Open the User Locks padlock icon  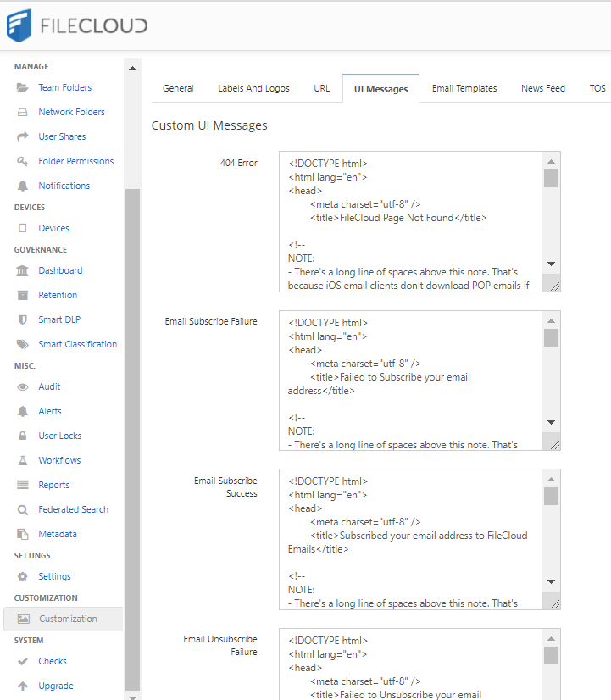(x=24, y=436)
